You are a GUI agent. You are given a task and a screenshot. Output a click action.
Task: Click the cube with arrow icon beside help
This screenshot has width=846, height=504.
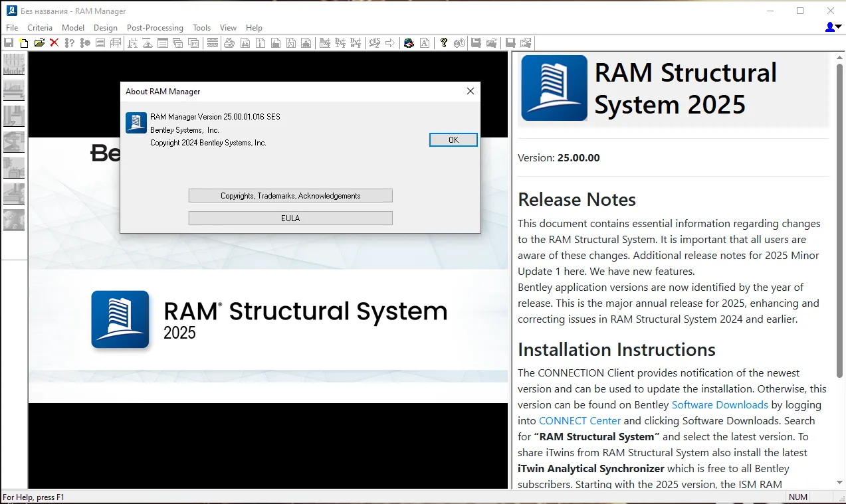click(x=459, y=43)
